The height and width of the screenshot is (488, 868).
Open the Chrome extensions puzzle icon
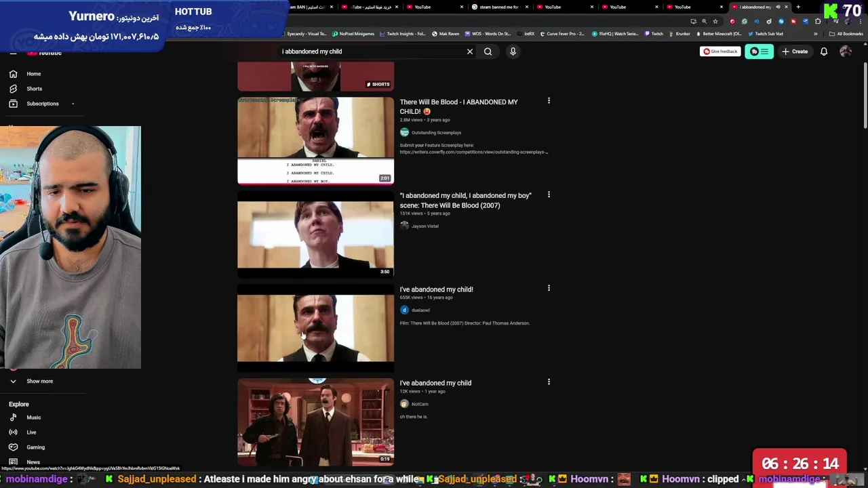click(x=818, y=21)
